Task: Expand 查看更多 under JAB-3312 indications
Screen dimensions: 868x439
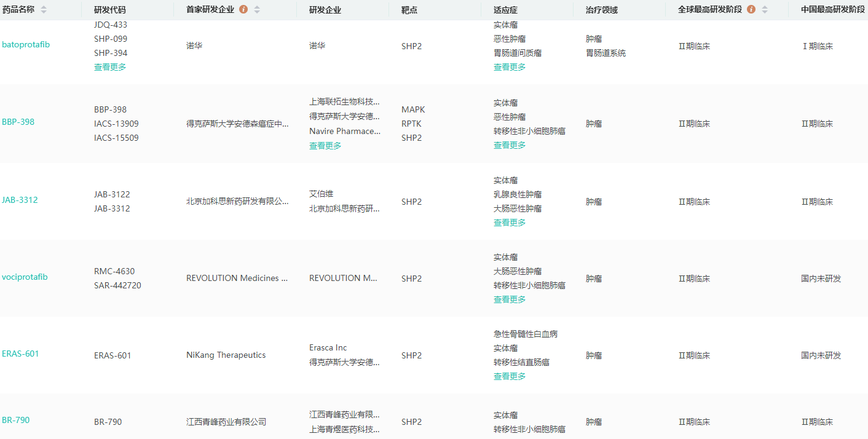Action: coord(510,223)
